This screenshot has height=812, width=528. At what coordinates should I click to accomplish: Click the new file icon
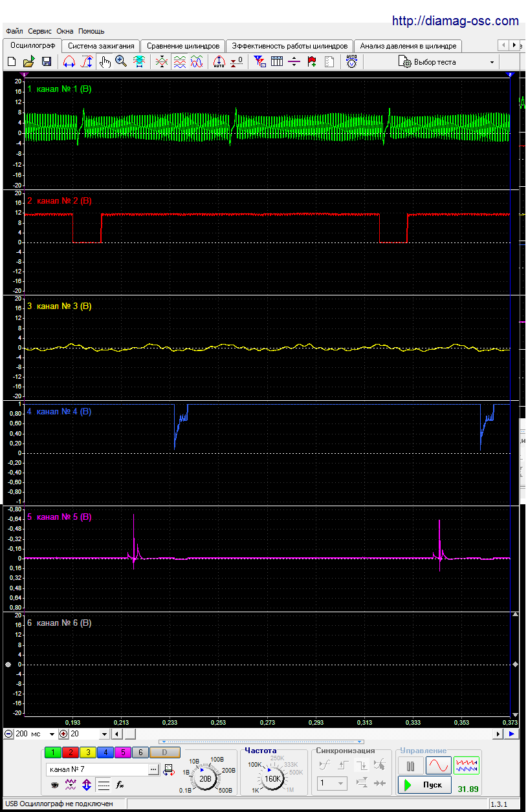point(11,62)
